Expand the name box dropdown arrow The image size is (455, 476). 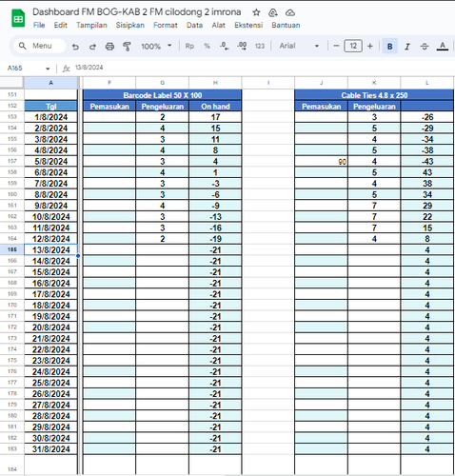point(48,69)
